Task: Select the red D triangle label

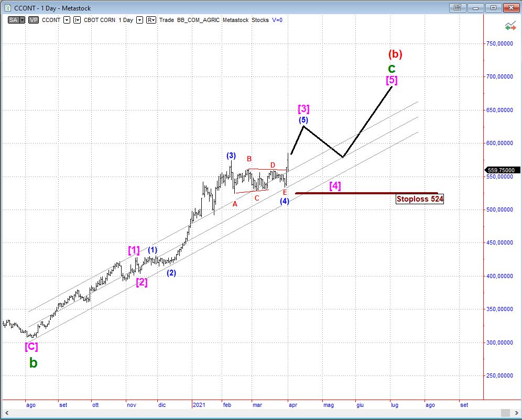Action: [x=273, y=165]
